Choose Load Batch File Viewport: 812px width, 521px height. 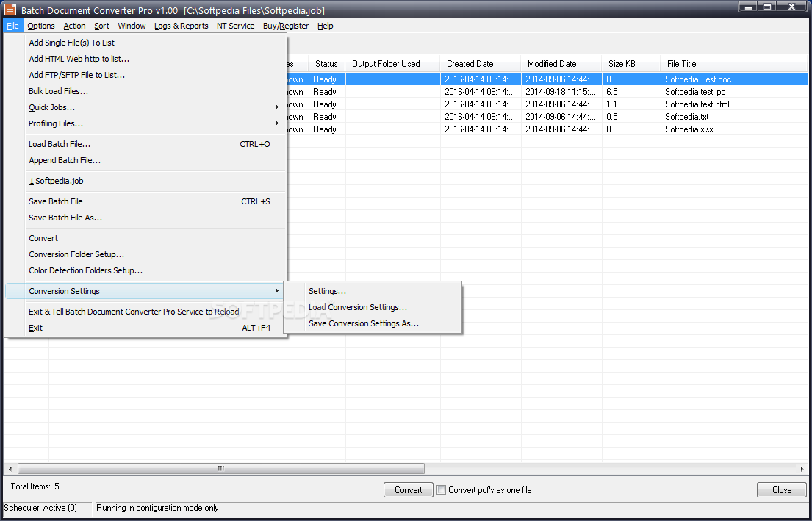tap(145, 144)
